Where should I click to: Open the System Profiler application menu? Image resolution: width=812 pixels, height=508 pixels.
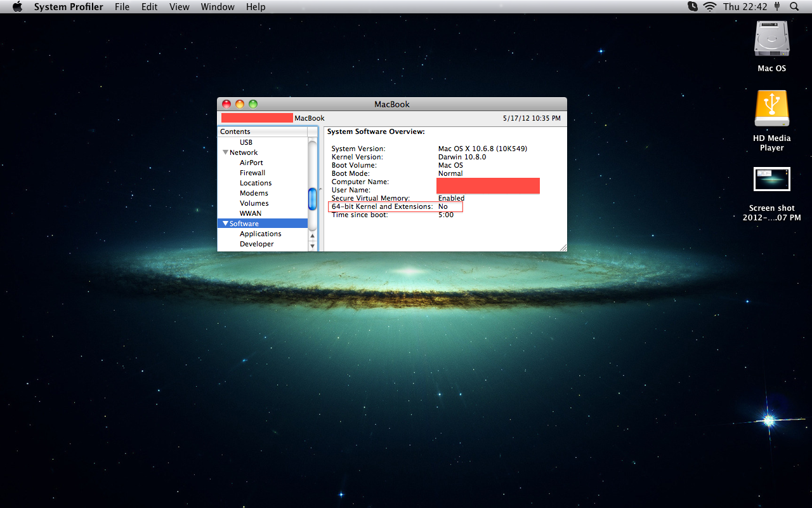(69, 7)
